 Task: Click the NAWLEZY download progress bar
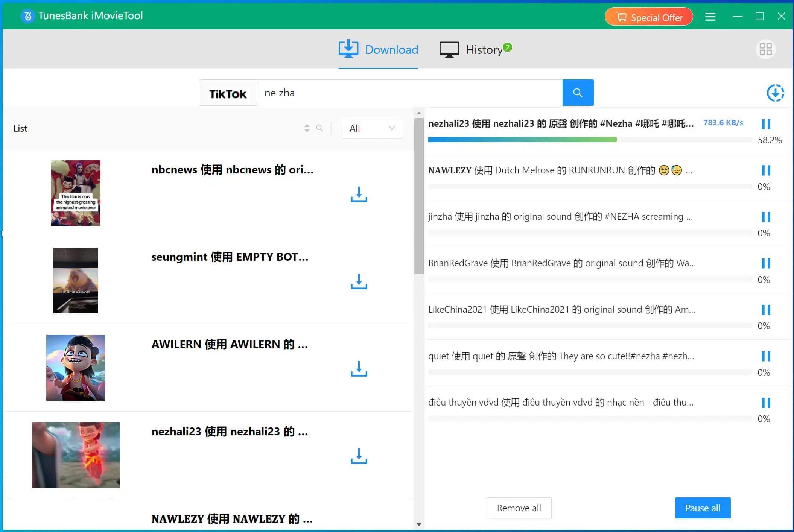[590, 186]
